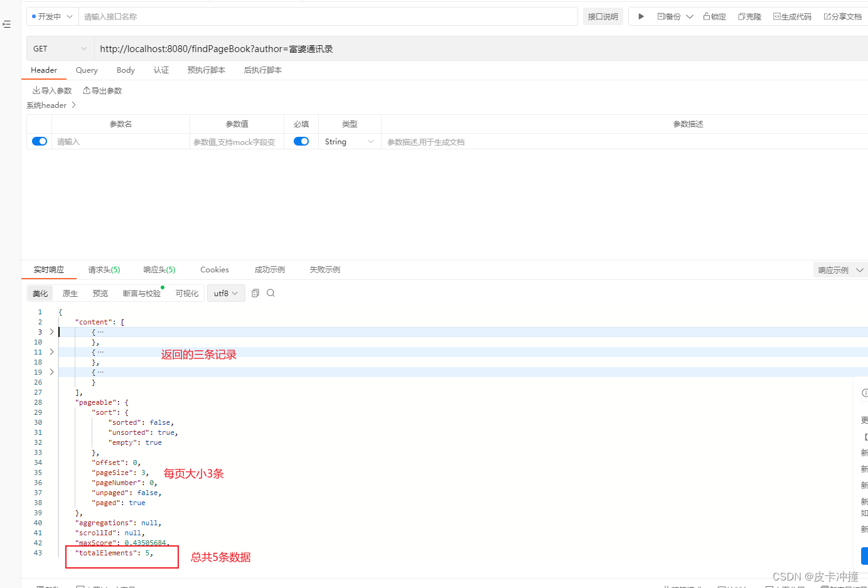The width and height of the screenshot is (868, 588).
Task: Select the 失败示例 tab
Action: pos(325,270)
